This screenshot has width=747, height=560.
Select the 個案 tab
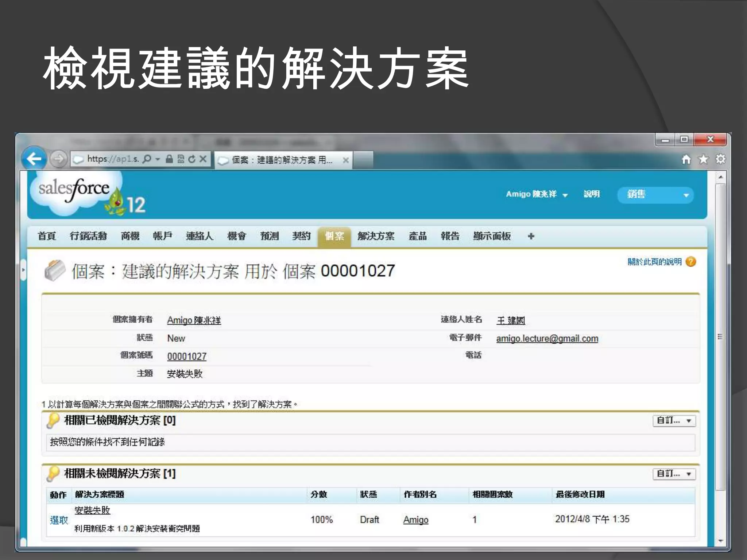[x=334, y=237]
